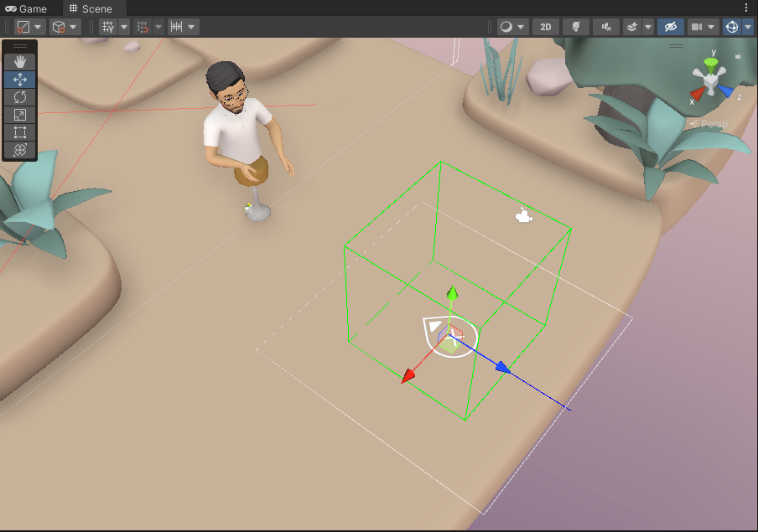This screenshot has height=532, width=758.
Task: Click the shading mode sphere icon
Action: [507, 26]
